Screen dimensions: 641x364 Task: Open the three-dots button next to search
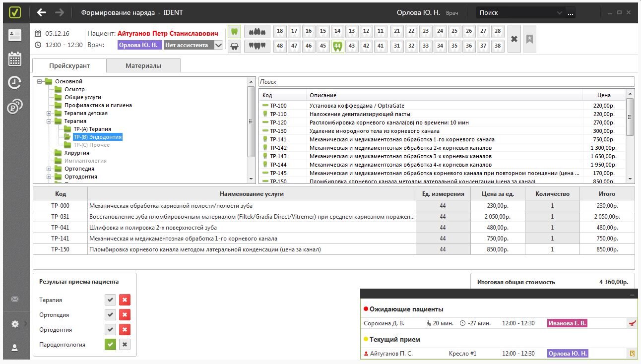[571, 13]
